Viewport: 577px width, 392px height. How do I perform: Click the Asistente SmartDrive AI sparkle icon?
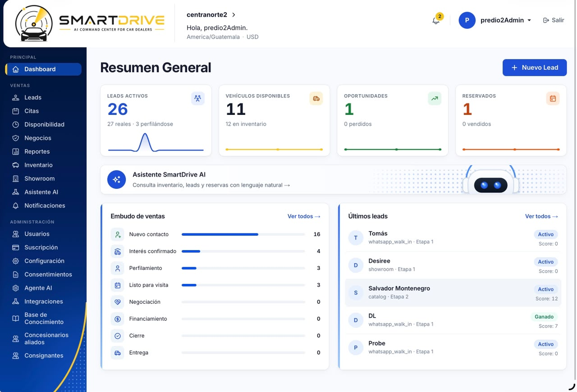116,179
